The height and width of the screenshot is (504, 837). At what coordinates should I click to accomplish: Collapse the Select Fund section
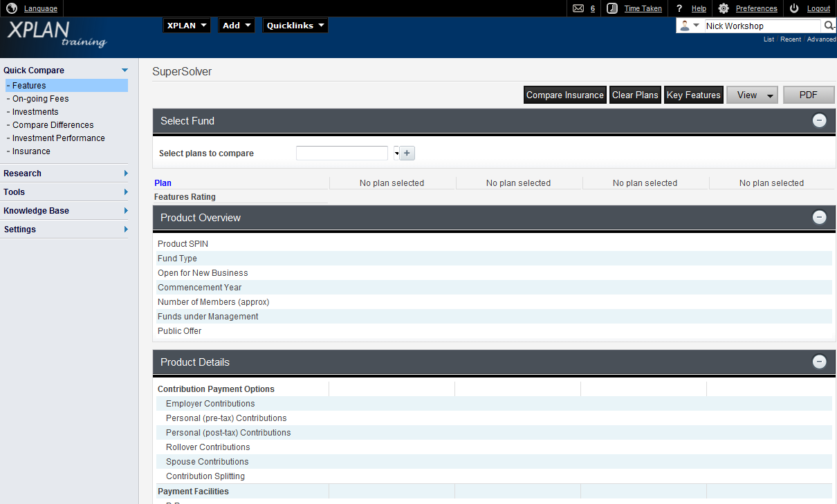(819, 120)
